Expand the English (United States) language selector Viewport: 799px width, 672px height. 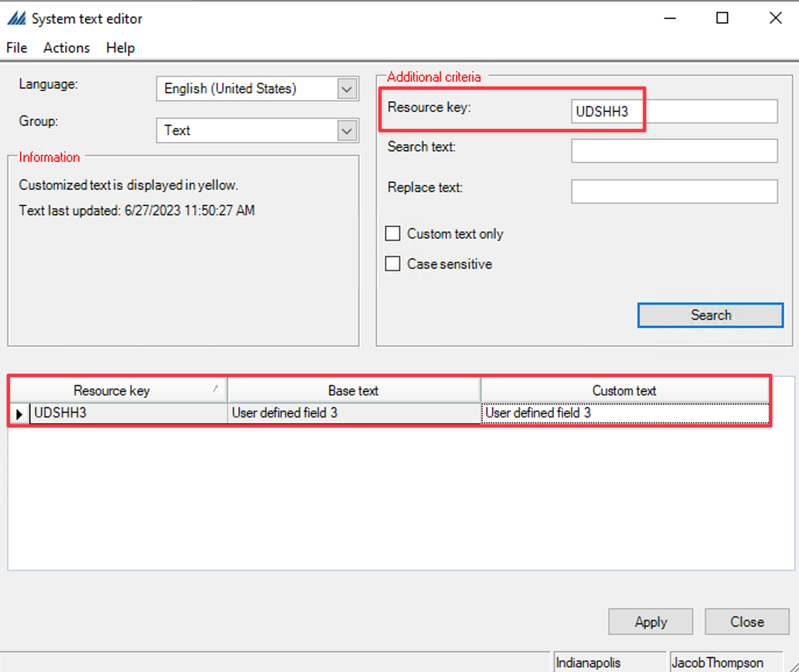pyautogui.click(x=347, y=88)
